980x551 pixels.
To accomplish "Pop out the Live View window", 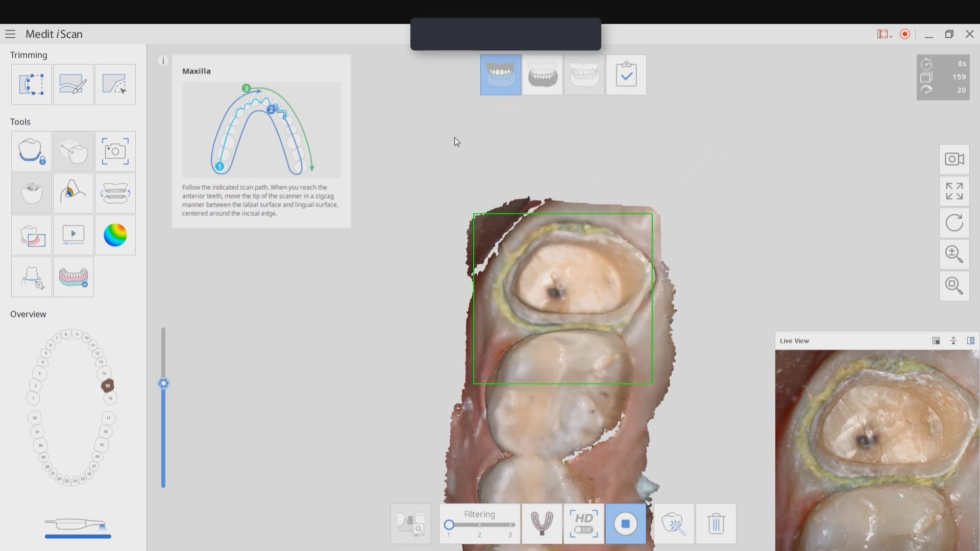I will click(x=936, y=341).
